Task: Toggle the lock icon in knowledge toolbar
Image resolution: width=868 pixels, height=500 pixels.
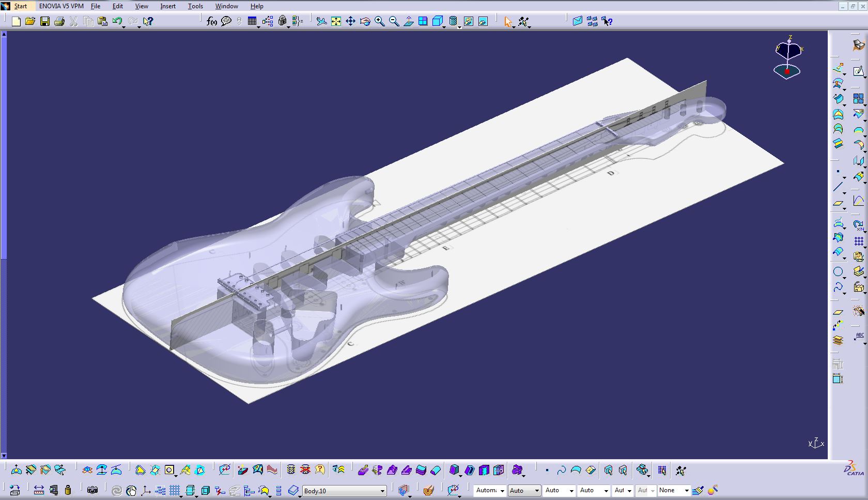Action: [282, 21]
